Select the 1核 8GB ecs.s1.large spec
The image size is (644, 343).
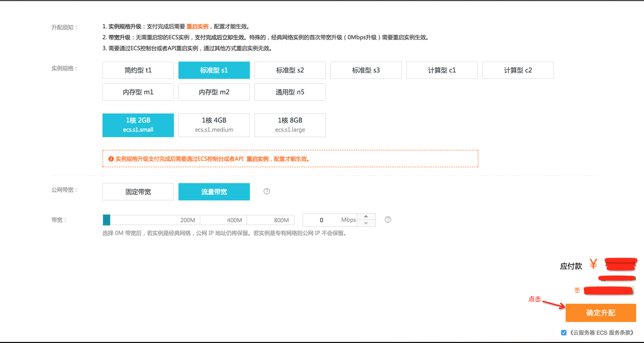[x=290, y=125]
